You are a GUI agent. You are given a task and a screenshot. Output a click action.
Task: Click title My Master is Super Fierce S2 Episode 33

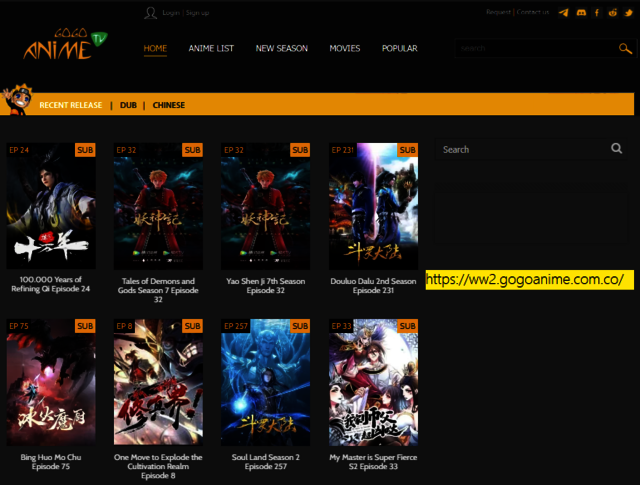(373, 462)
